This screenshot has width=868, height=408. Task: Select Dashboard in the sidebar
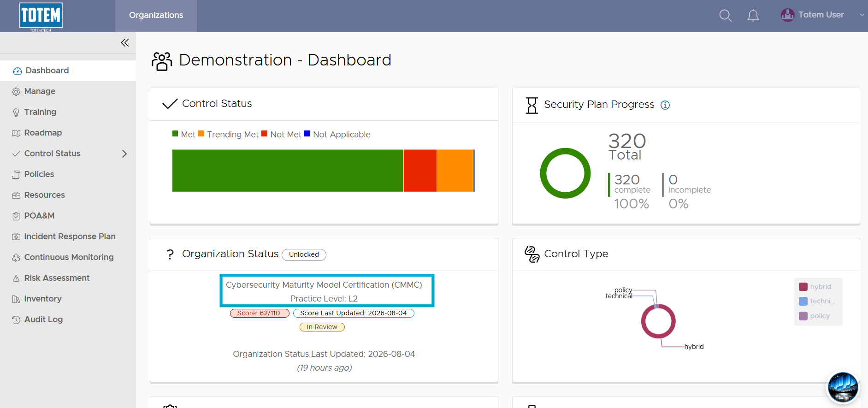[x=68, y=71]
